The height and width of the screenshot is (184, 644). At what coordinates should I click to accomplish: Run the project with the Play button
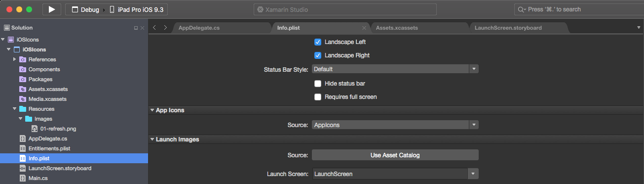[x=52, y=9]
